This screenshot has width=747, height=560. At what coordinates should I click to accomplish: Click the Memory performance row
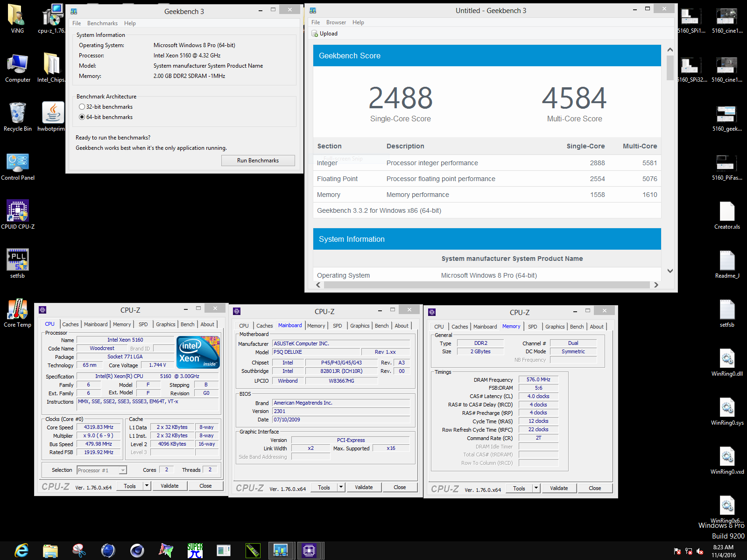click(487, 195)
